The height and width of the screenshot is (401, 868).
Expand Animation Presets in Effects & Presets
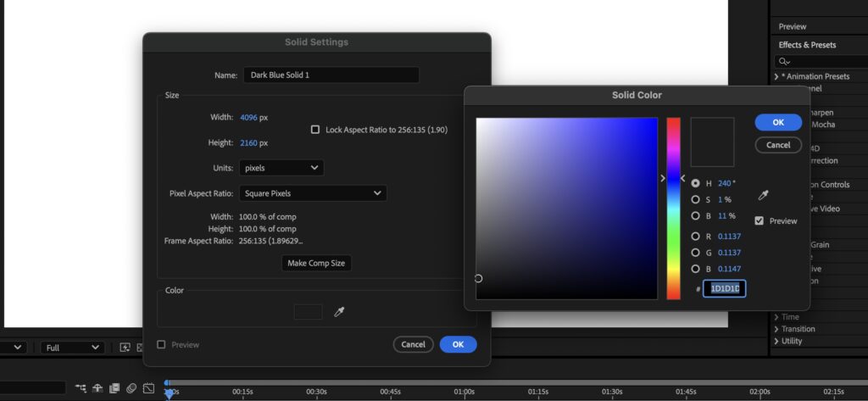click(x=777, y=76)
